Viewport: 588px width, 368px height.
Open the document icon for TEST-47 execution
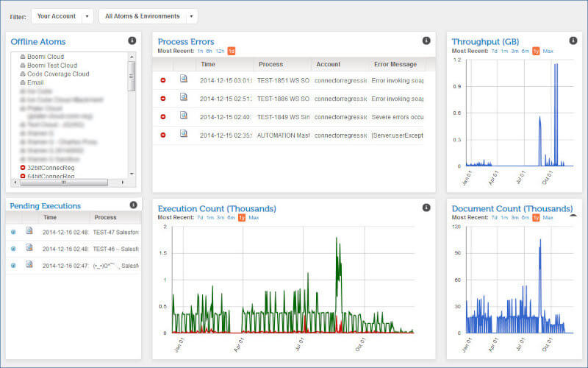(x=29, y=231)
